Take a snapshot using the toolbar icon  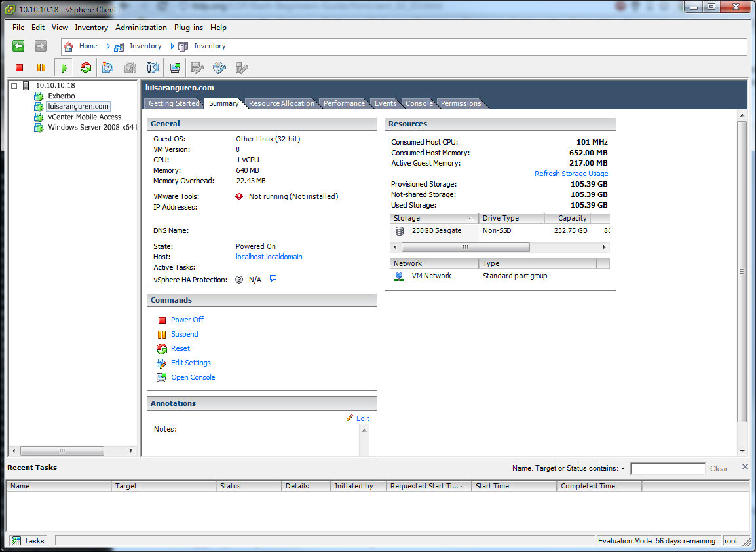point(107,67)
